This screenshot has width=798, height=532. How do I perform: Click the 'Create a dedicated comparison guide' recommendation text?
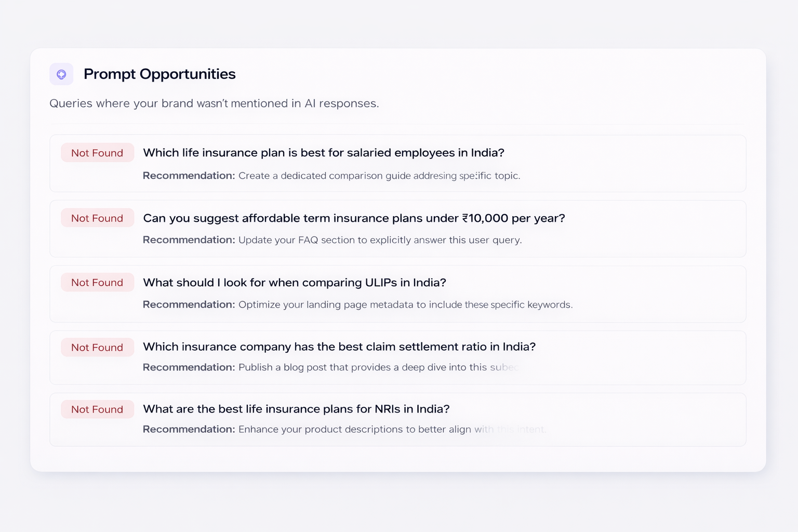(379, 176)
